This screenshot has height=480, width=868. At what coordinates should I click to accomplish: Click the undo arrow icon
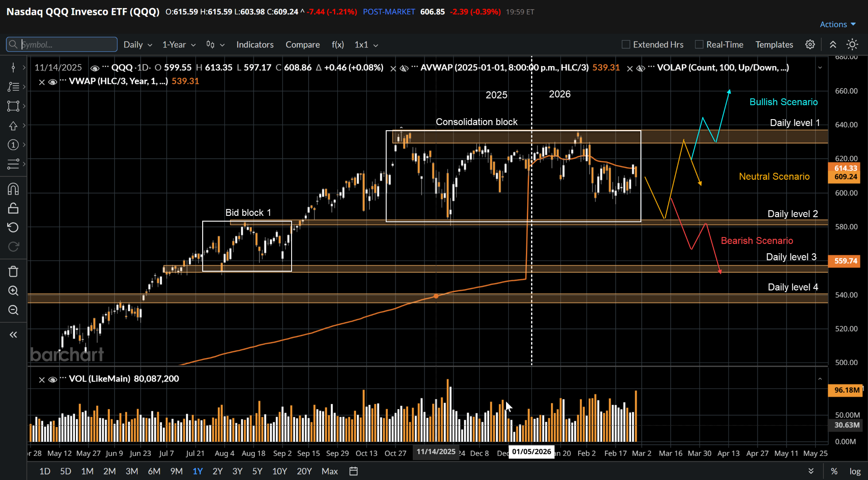[x=13, y=228]
